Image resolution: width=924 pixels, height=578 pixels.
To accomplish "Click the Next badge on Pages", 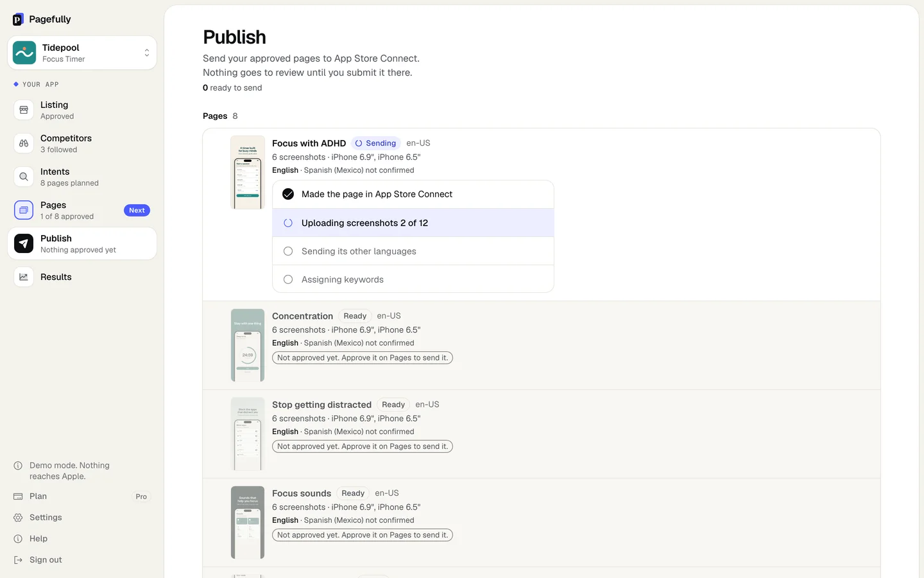I will (137, 210).
